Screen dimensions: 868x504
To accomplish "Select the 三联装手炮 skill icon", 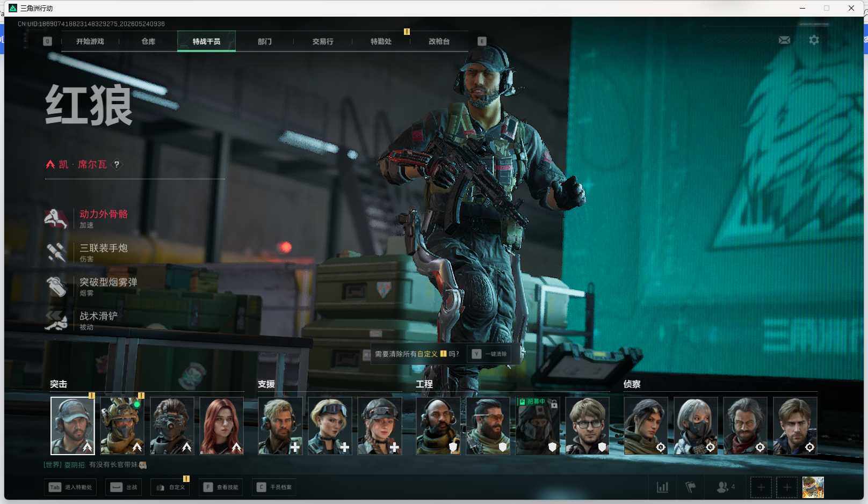I will click(56, 252).
